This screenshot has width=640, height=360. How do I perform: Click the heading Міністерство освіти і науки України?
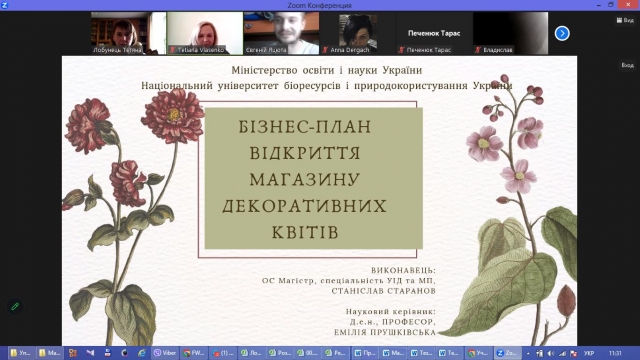pos(327,70)
